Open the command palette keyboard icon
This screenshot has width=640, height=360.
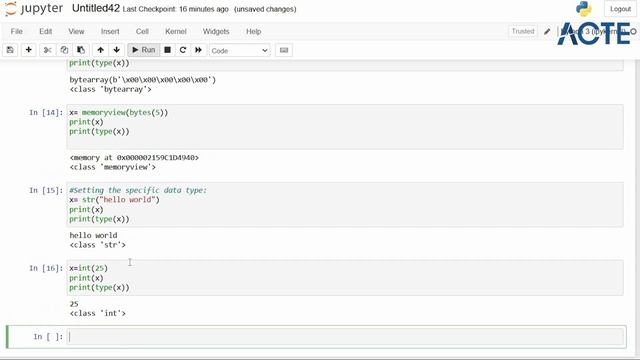tap(284, 50)
